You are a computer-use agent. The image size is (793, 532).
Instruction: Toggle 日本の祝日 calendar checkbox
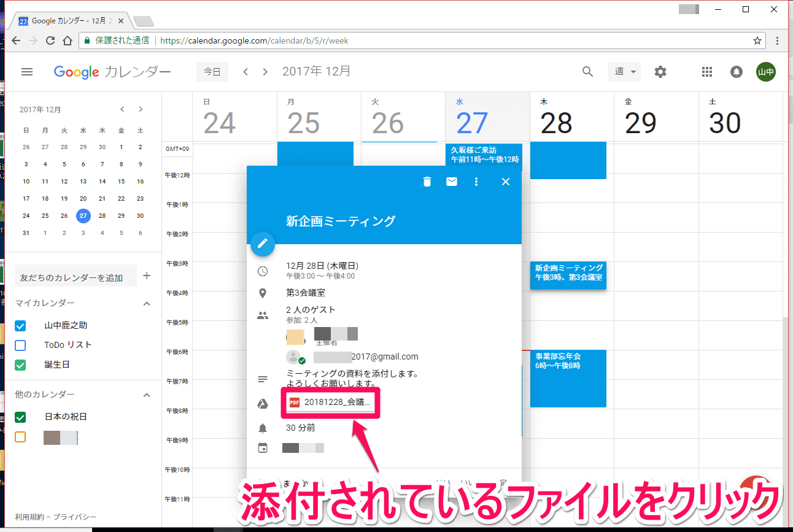[20, 417]
